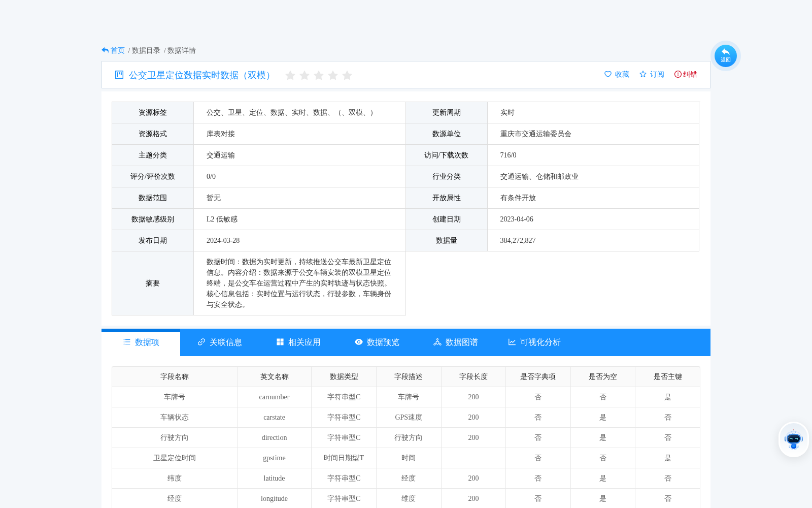
Task: Click the list icon in the 数据项 tab
Action: [x=127, y=342]
